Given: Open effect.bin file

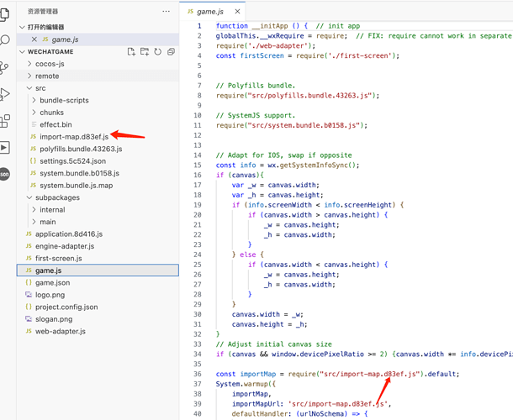Looking at the screenshot, I should pyautogui.click(x=56, y=124).
